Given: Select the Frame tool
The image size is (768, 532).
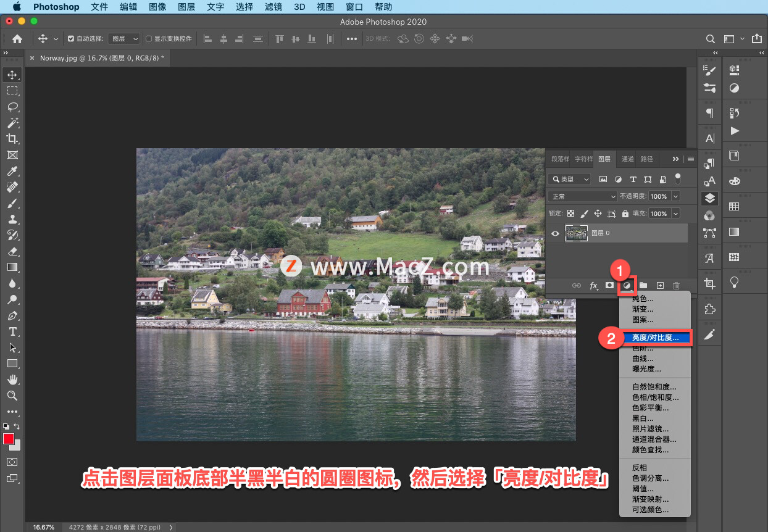Looking at the screenshot, I should pos(12,155).
